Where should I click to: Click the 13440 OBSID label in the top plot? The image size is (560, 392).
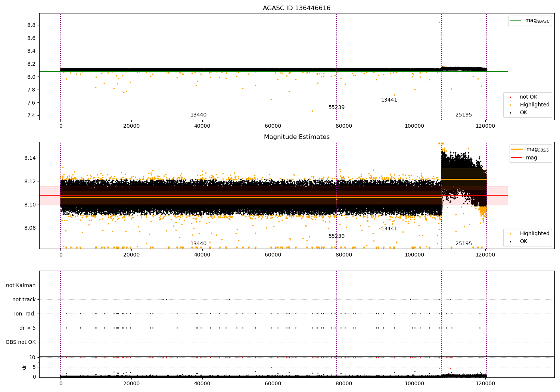198,115
